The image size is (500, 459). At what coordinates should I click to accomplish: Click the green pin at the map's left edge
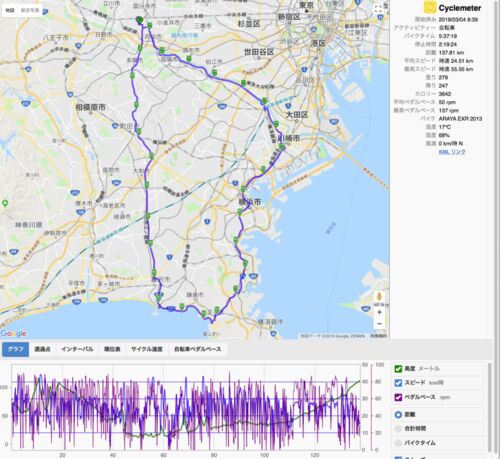coord(5,203)
